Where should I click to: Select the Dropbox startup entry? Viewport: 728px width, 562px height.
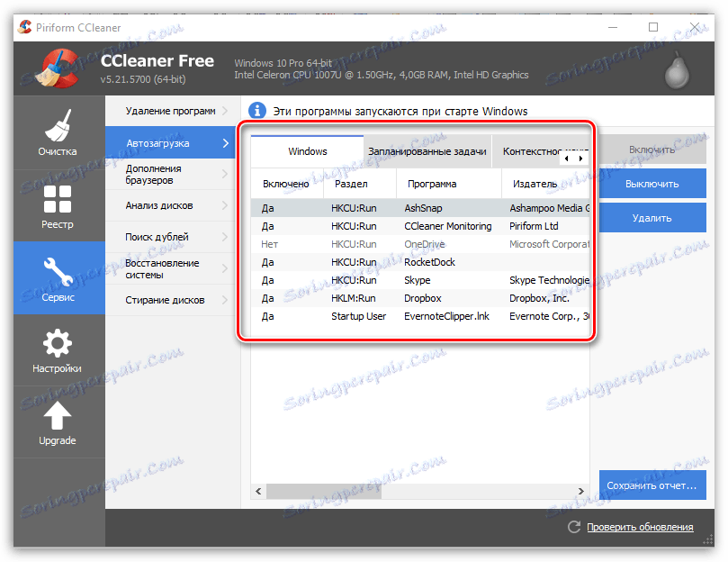420,298
